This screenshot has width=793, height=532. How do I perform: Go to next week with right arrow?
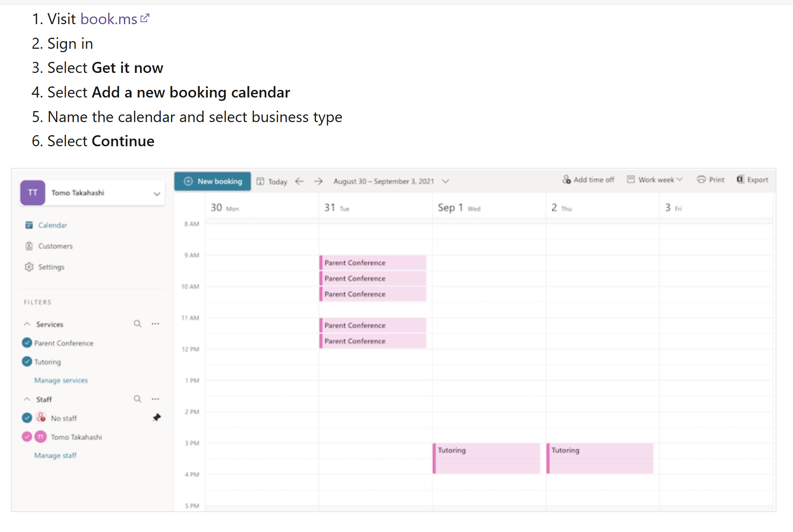coord(318,181)
